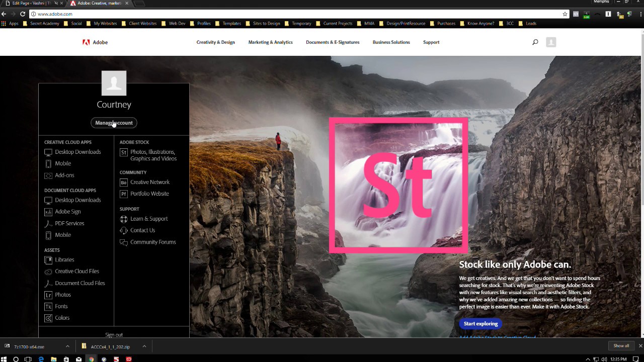The image size is (644, 362).
Task: Bookmark this page with the star icon
Action: click(565, 14)
